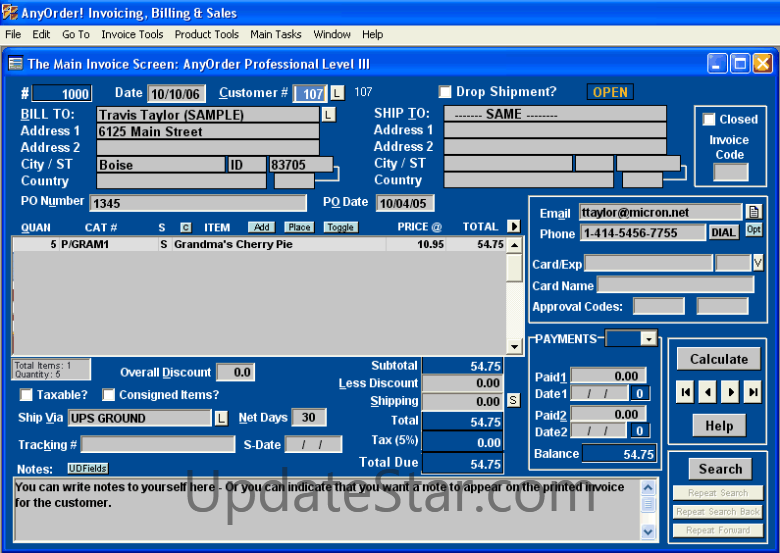Open the PAYMENTS dropdown

coord(648,339)
